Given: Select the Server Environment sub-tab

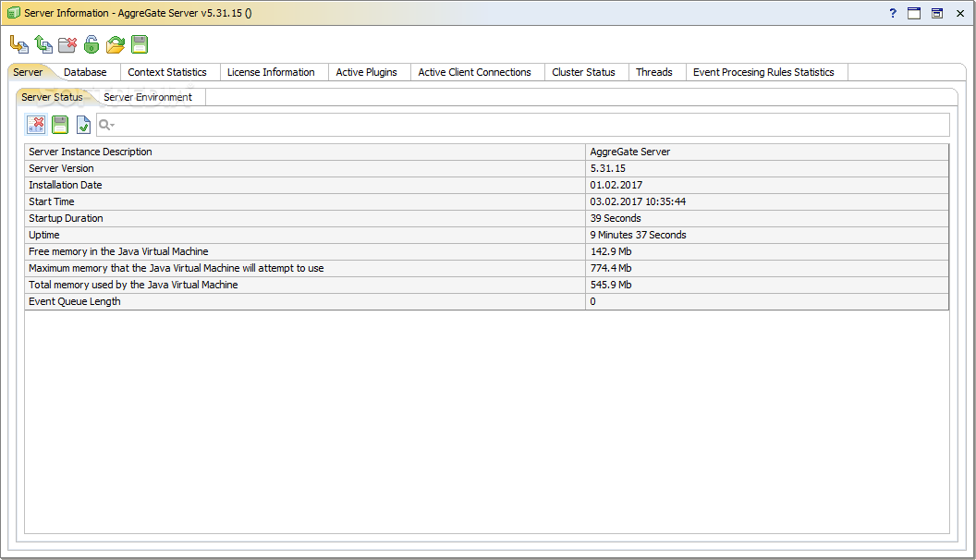Looking at the screenshot, I should click(x=148, y=97).
